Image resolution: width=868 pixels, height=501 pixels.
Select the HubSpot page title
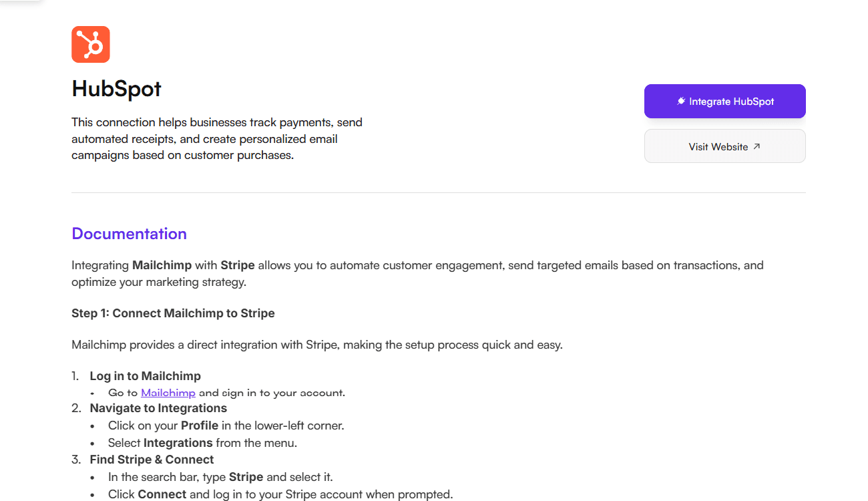point(117,89)
